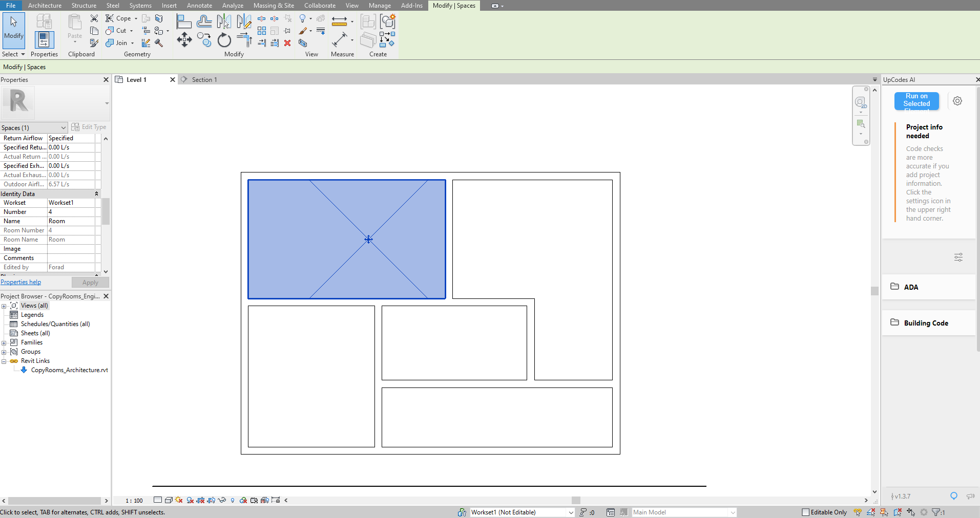This screenshot has height=518, width=980.
Task: Select the Split Element tool
Action: click(x=262, y=18)
